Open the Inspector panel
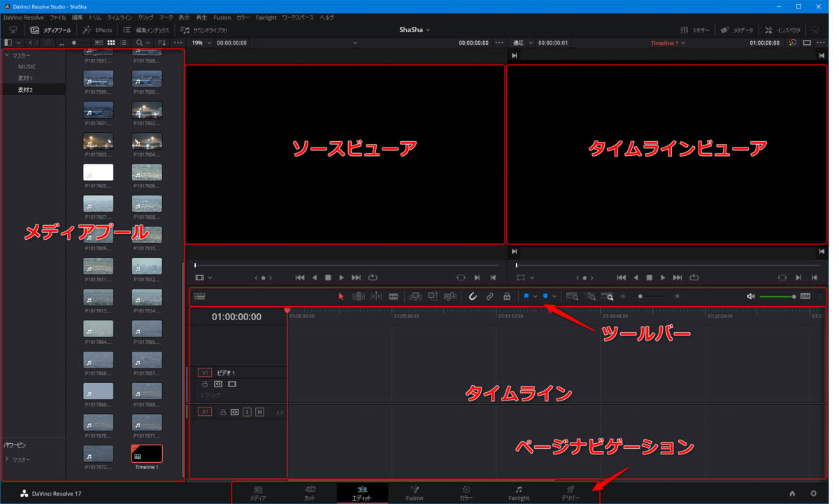 tap(783, 30)
